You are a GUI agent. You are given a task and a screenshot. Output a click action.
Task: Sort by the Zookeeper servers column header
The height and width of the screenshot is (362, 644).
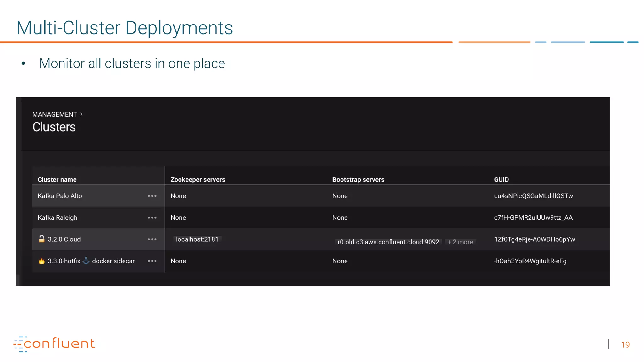198,179
